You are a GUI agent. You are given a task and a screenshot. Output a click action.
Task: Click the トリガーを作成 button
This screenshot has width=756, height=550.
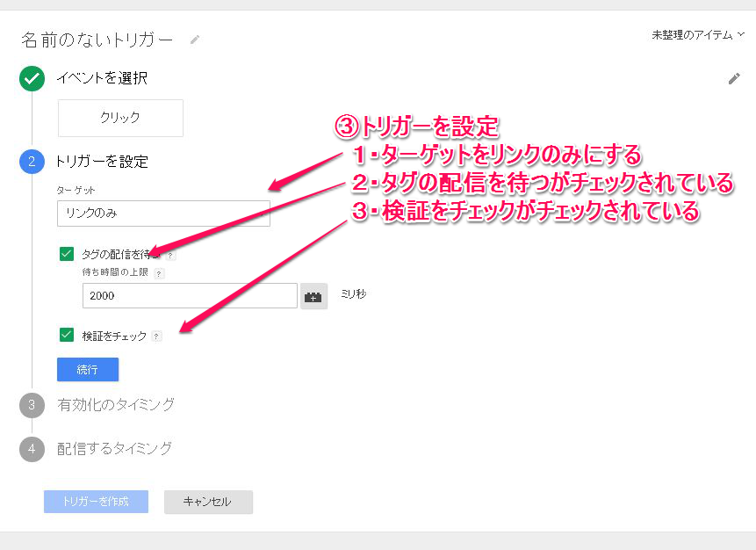click(96, 502)
